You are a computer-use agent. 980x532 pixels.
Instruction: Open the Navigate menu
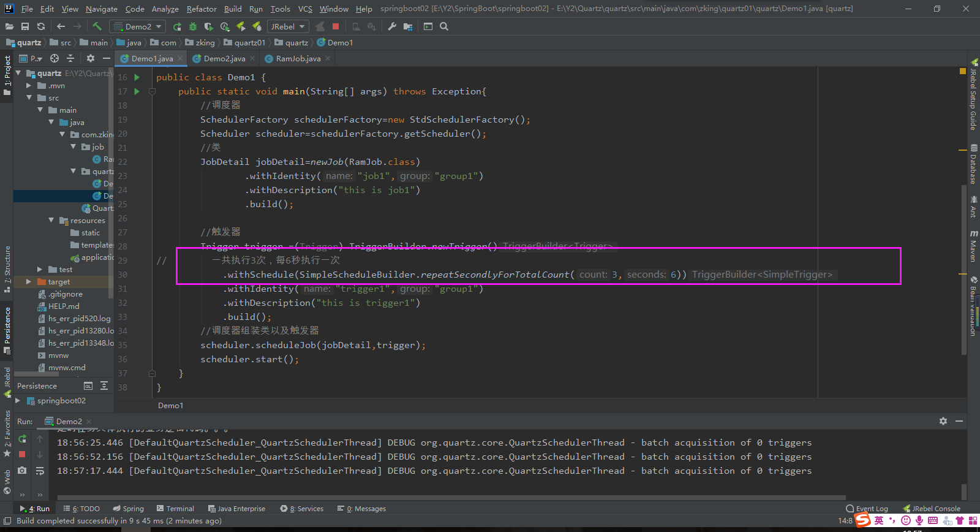tap(102, 9)
